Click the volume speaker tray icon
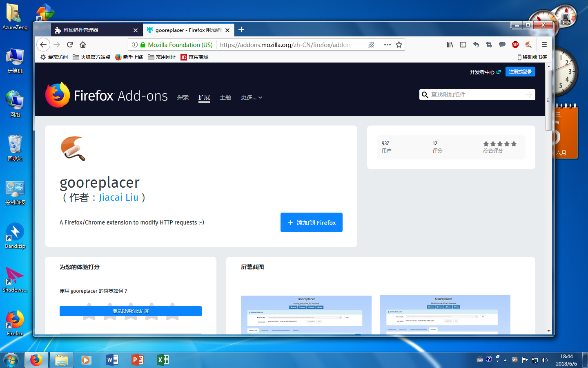Image resolution: width=588 pixels, height=368 pixels. pyautogui.click(x=545, y=360)
